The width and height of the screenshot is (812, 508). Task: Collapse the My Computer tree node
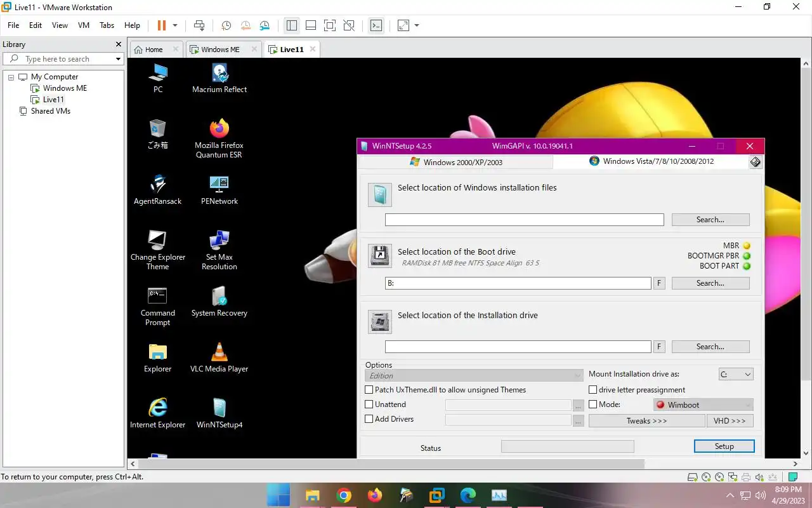[x=11, y=77]
